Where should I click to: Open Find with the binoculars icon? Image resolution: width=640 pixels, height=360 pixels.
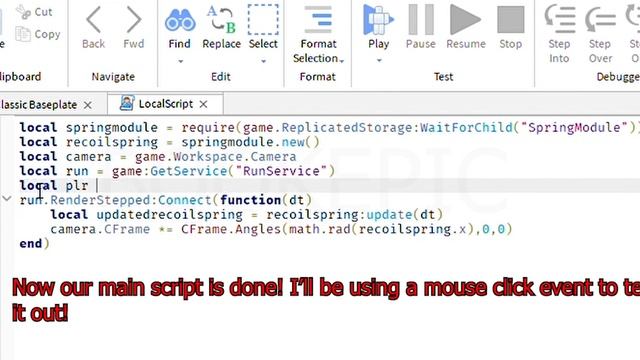coord(180,20)
